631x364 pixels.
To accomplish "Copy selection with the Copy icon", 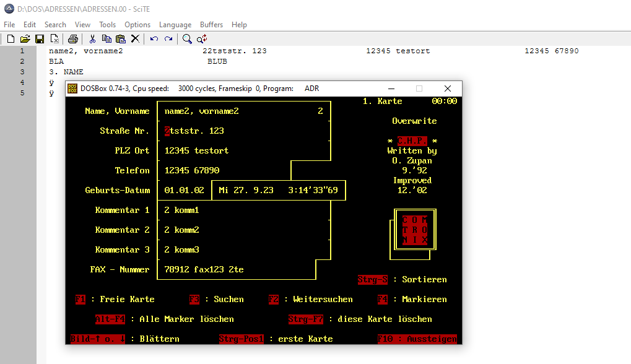I will coord(107,39).
